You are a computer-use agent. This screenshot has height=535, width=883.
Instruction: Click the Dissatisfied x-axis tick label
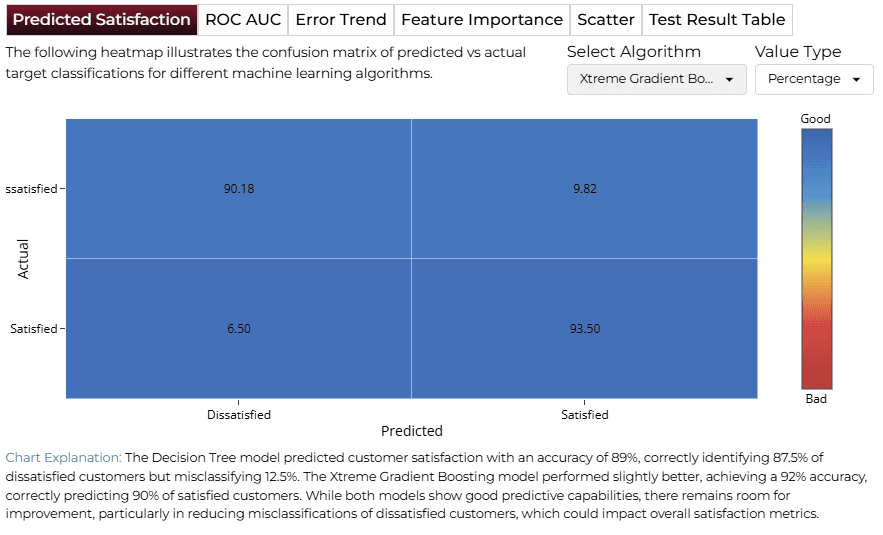[x=239, y=415]
